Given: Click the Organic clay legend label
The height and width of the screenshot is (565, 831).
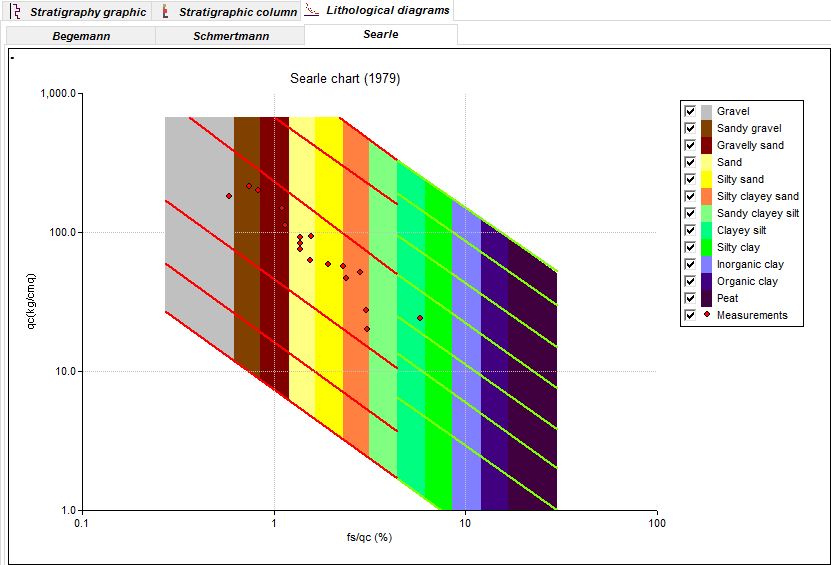Looking at the screenshot, I should coord(749,281).
